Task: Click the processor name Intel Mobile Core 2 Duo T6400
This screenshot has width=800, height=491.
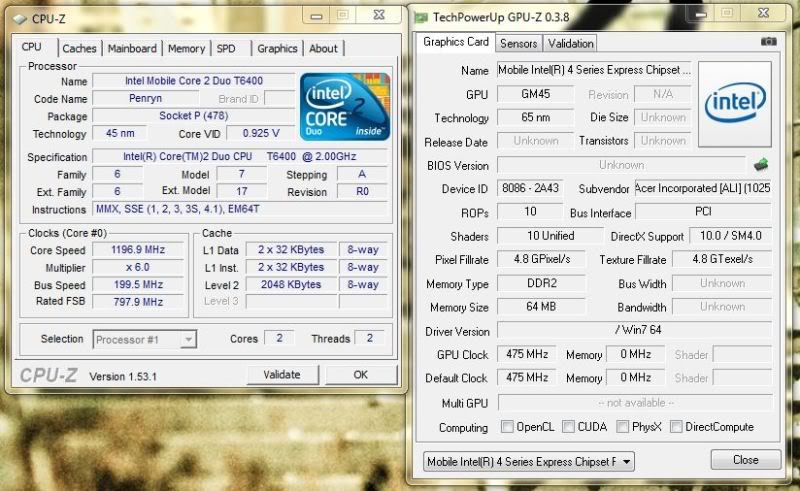Action: point(193,81)
